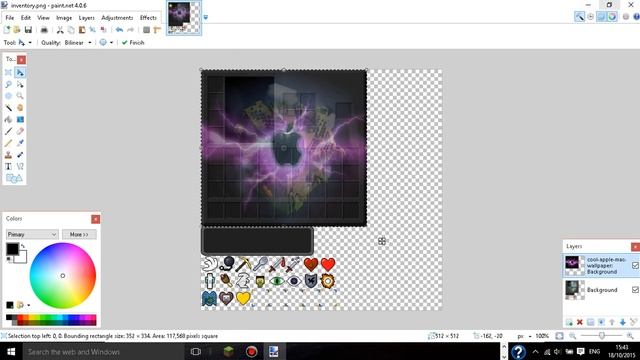The image size is (640, 360).
Task: Select the Move Selected Pixels tool
Action: (20, 72)
